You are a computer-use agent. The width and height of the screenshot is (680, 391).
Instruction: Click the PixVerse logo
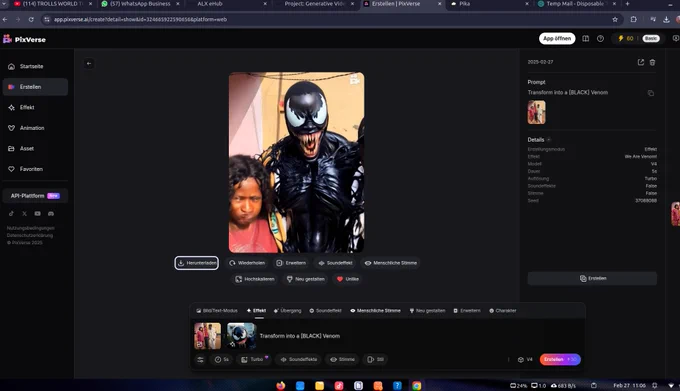[x=24, y=39]
